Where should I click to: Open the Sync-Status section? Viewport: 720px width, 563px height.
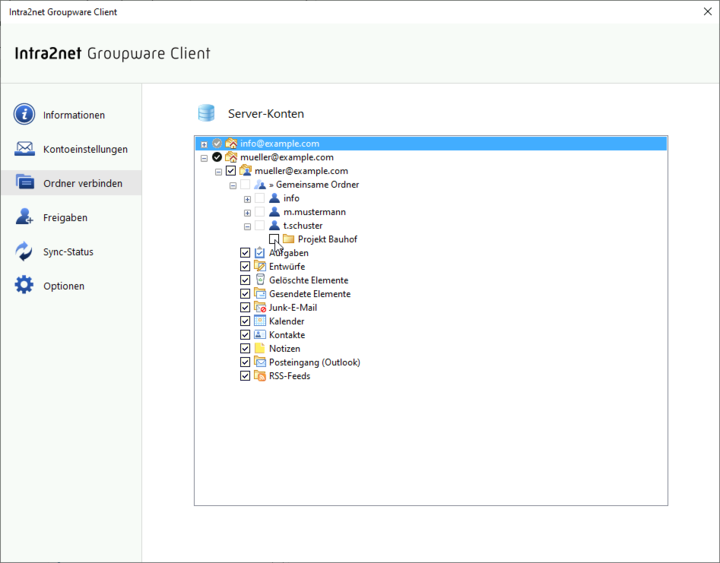[x=71, y=252]
